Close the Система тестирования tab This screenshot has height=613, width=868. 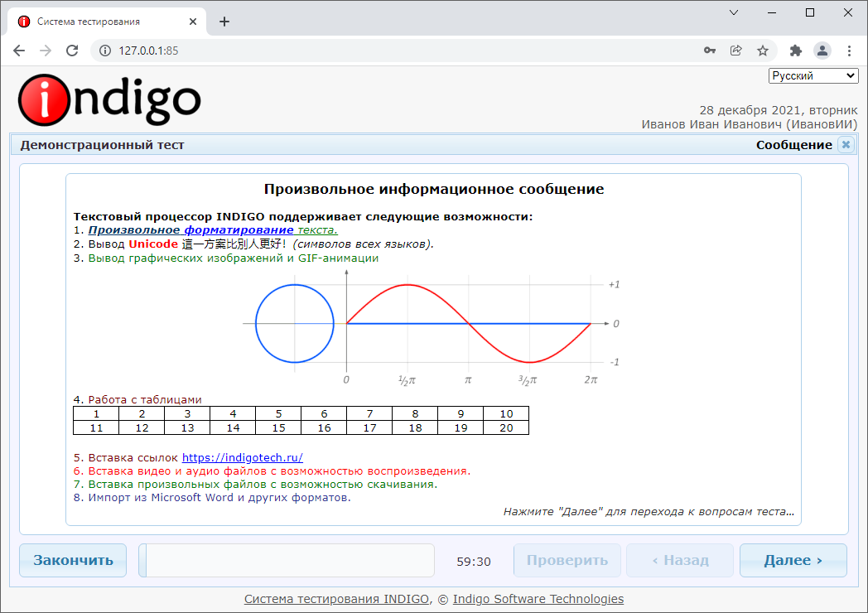pos(193,22)
